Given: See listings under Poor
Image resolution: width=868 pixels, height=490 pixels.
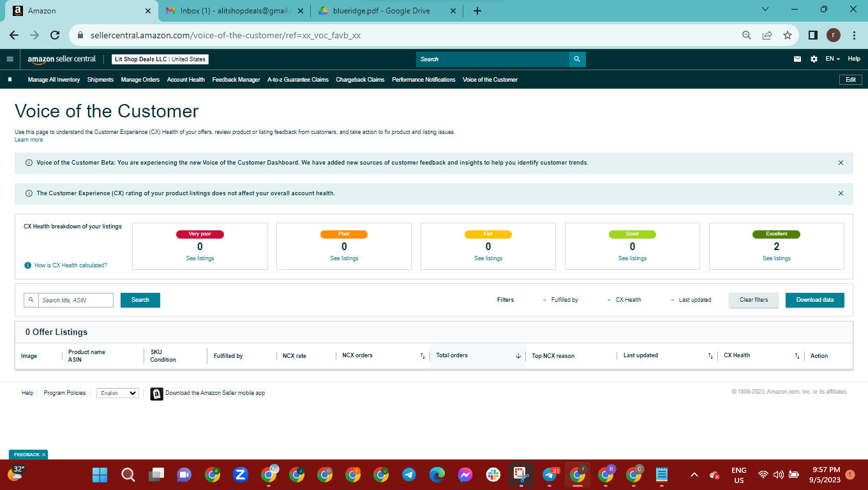Looking at the screenshot, I should (x=344, y=258).
